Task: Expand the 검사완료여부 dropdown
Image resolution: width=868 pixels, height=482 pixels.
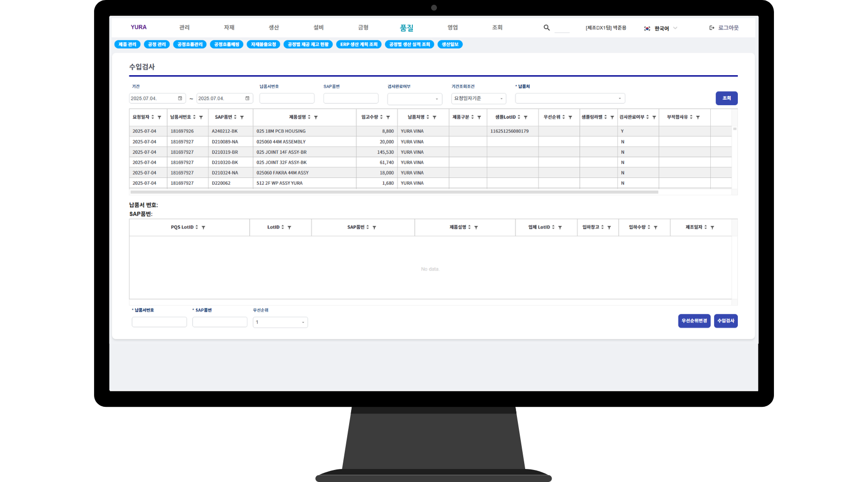Action: [415, 99]
